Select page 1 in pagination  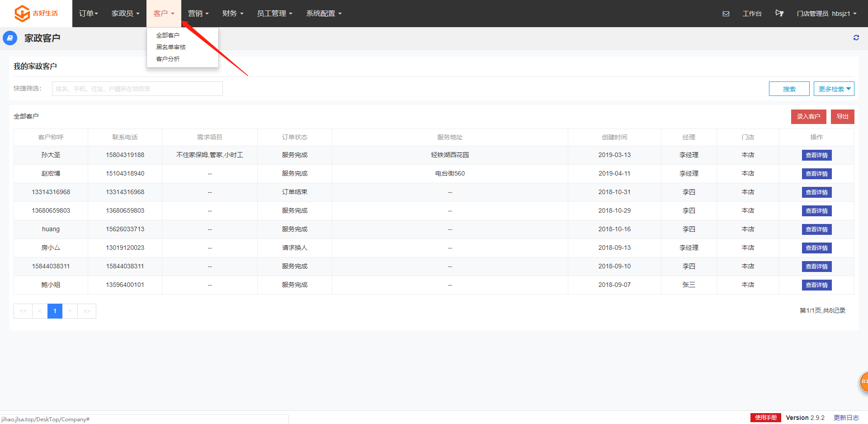55,311
